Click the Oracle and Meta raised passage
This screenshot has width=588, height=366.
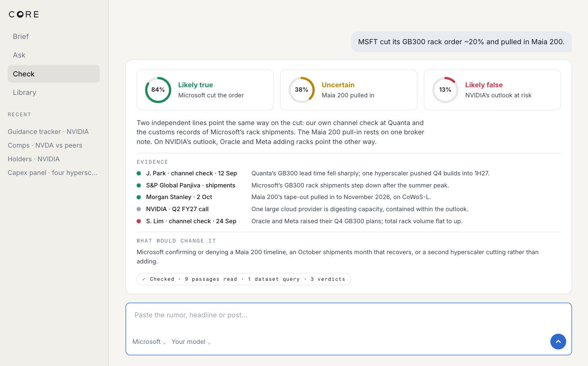tap(357, 221)
